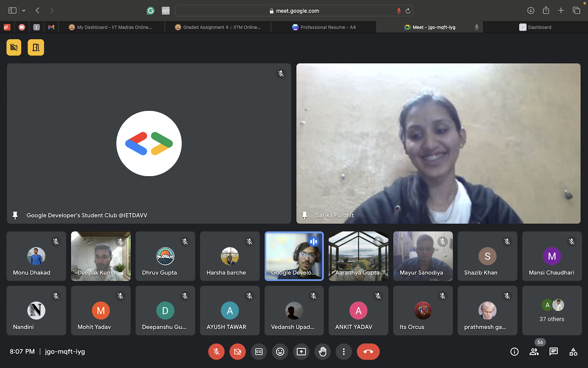The image size is (588, 368).
Task: Open chat with everyone
Action: pyautogui.click(x=553, y=352)
